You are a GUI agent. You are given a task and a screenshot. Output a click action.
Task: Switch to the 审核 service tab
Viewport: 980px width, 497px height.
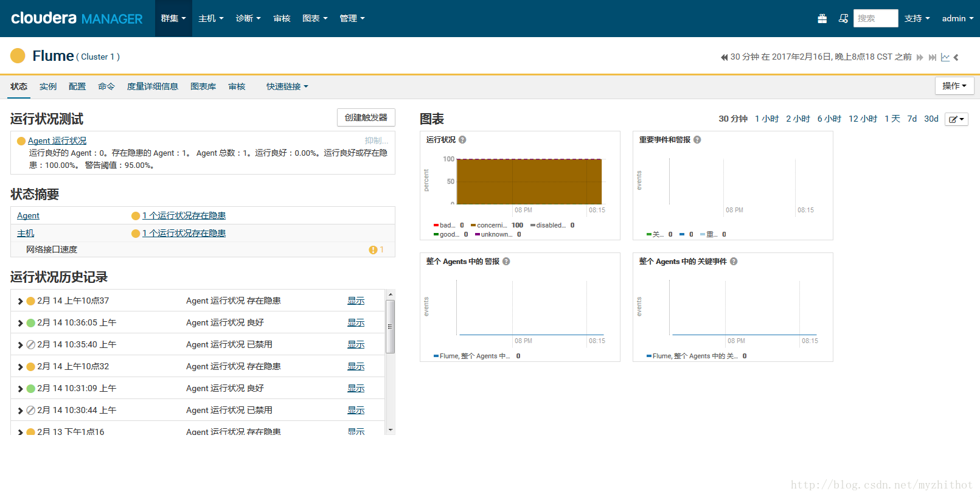click(237, 86)
